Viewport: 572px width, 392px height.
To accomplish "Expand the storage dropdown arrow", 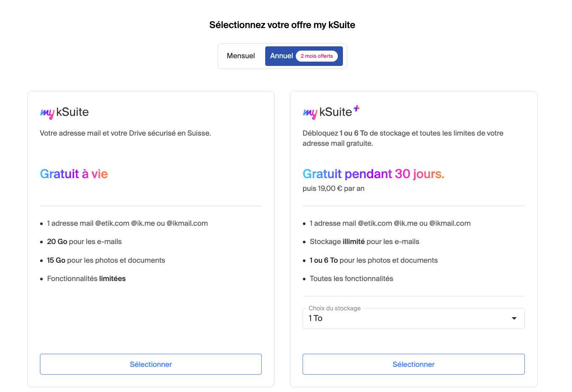I will coord(514,318).
